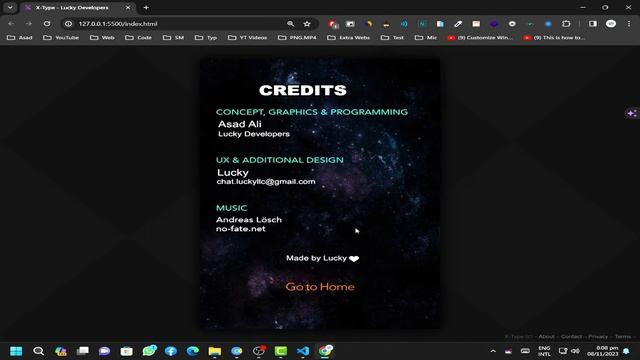Bookmark this page with the star
This screenshot has height=360, width=640.
(307, 24)
